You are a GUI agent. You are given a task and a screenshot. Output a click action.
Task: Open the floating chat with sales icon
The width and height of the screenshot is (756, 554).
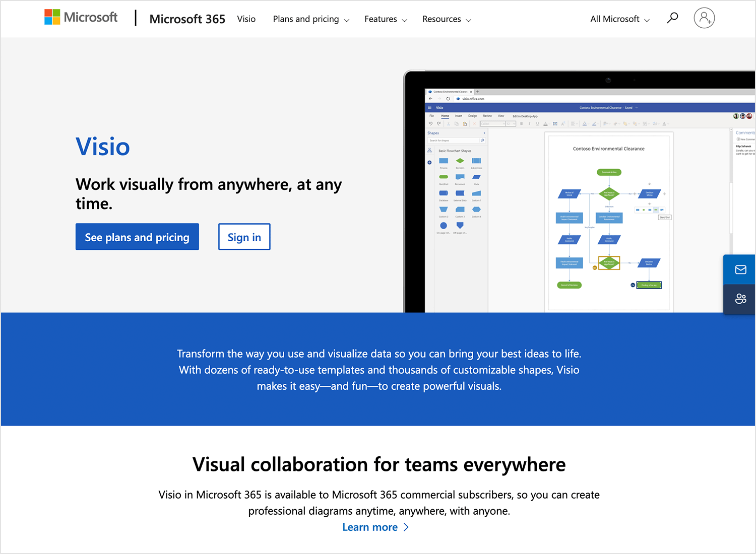[740, 299]
